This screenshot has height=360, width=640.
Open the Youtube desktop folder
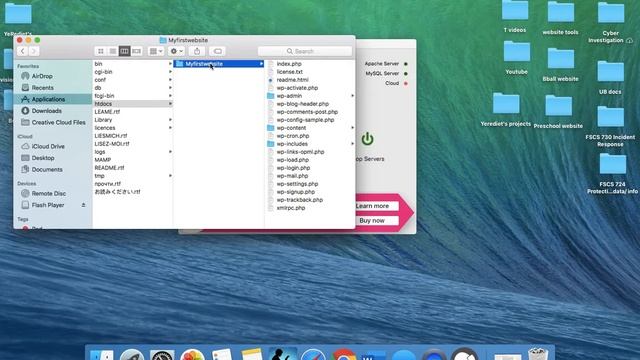point(516,56)
